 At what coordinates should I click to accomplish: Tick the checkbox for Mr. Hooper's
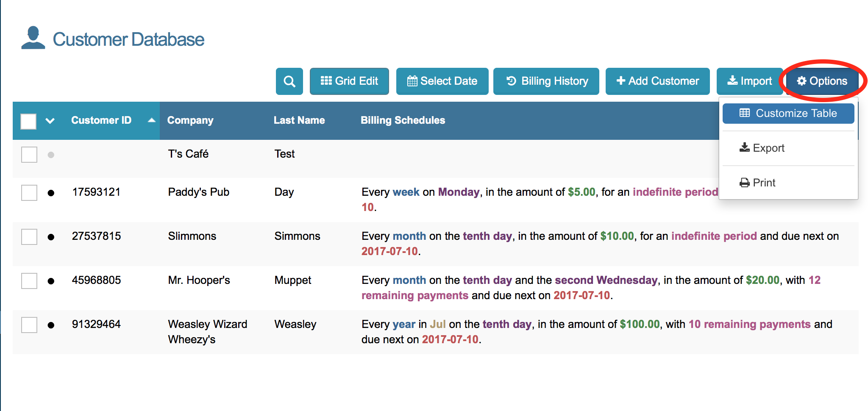[x=29, y=281]
